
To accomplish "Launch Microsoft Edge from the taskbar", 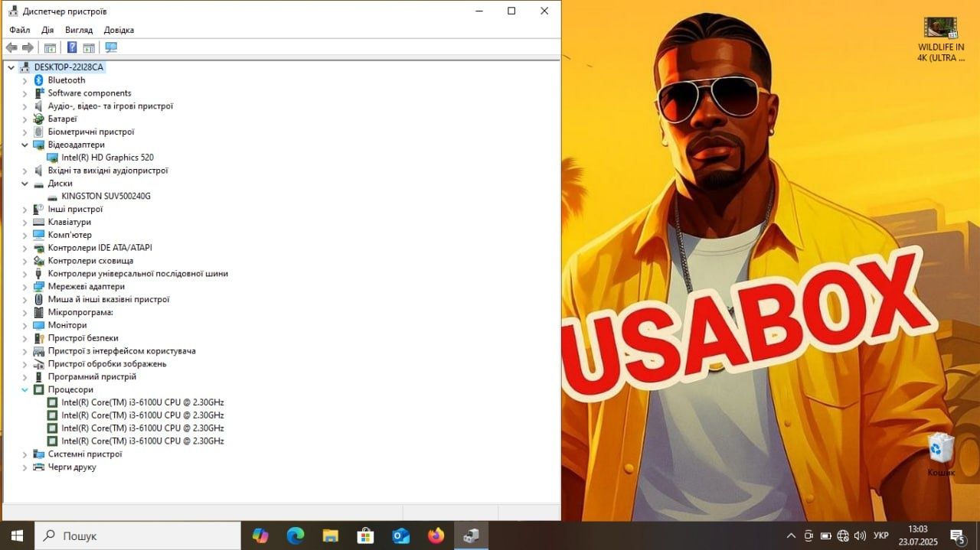I will tap(296, 535).
